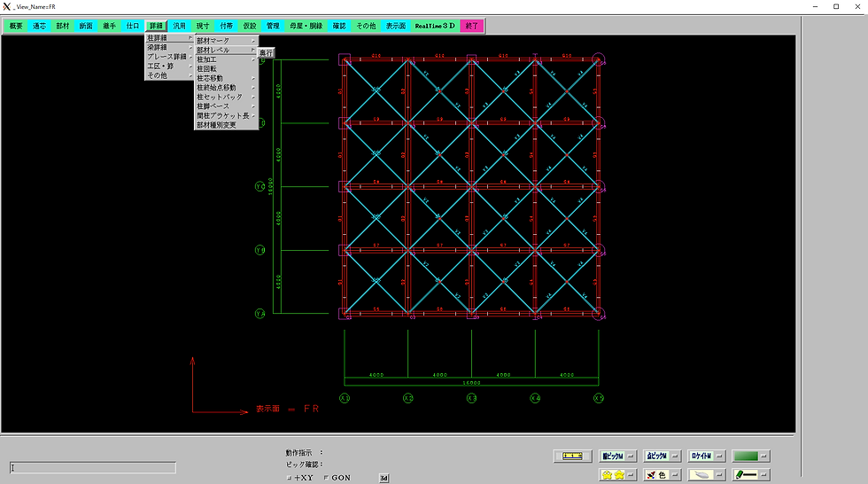Click the command input field at bottom-left

(x=93, y=468)
